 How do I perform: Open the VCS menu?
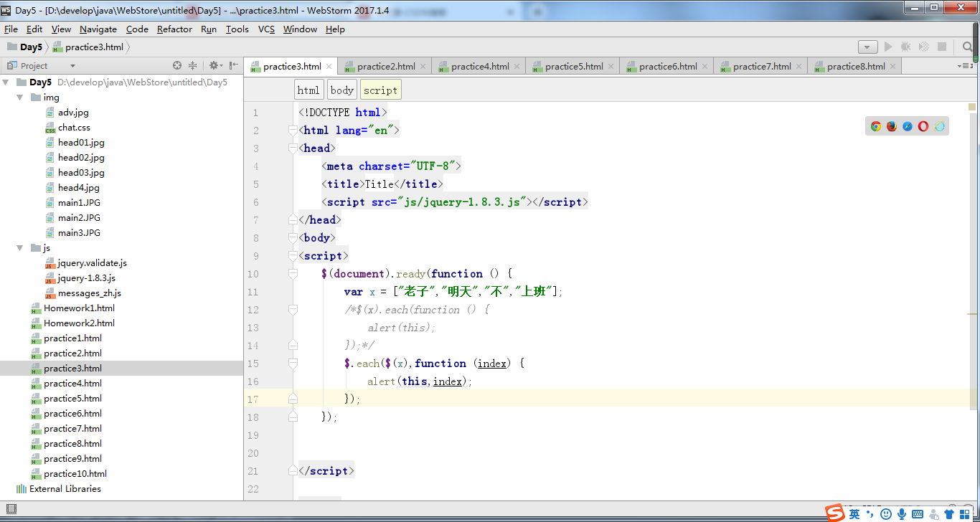(x=266, y=29)
